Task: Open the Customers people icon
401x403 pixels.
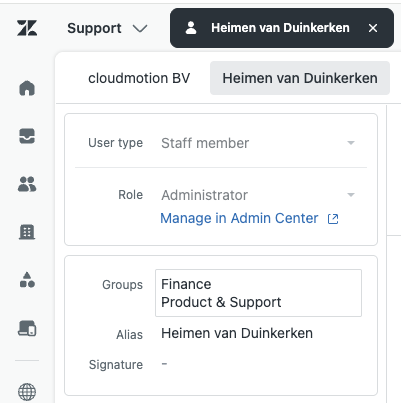Action: [27, 184]
